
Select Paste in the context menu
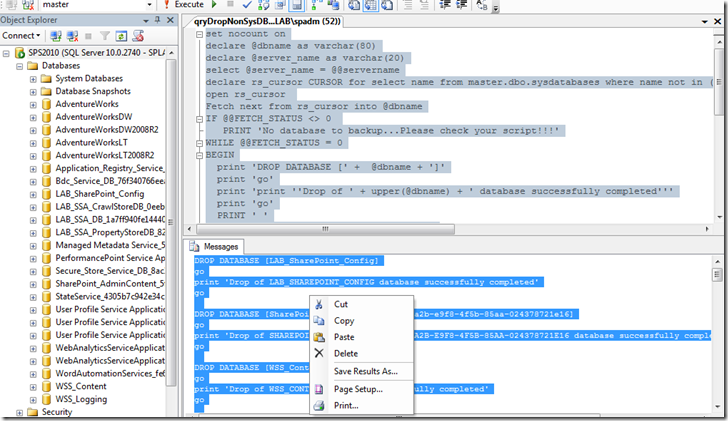[344, 337]
